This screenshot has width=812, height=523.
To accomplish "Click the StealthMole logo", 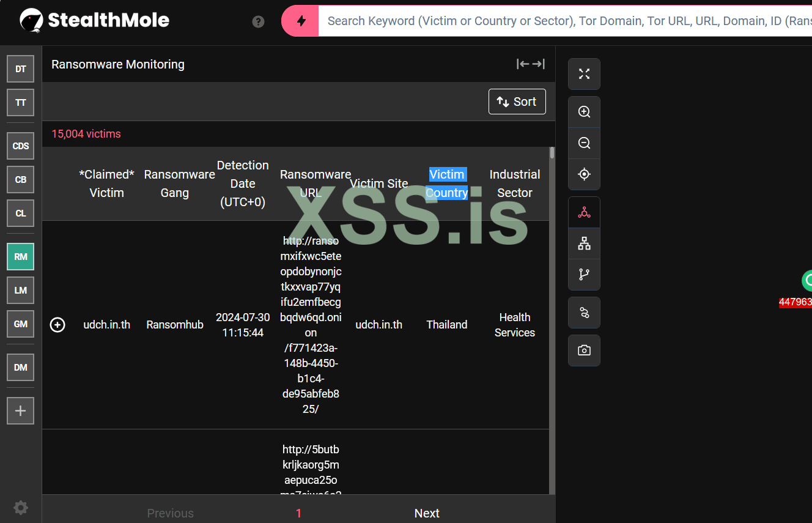I will pos(95,20).
